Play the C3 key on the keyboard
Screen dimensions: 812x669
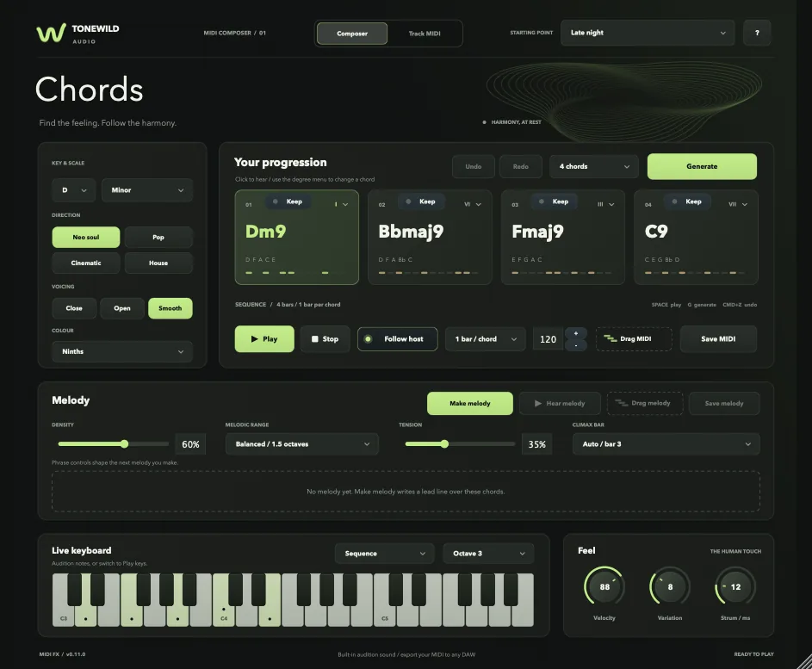pos(63,616)
